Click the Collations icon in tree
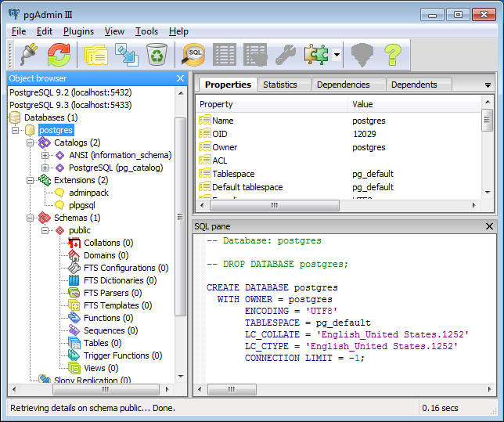 click(x=74, y=243)
